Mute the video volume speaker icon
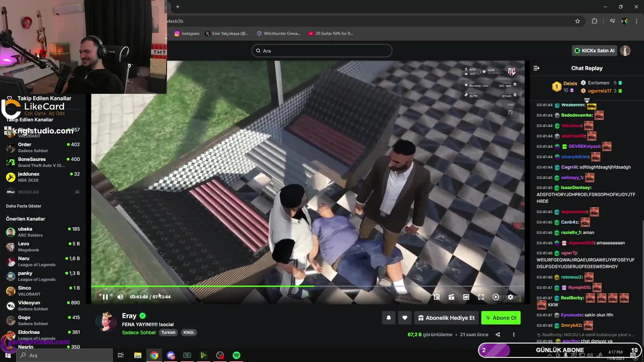This screenshot has width=644, height=362. 120,297
